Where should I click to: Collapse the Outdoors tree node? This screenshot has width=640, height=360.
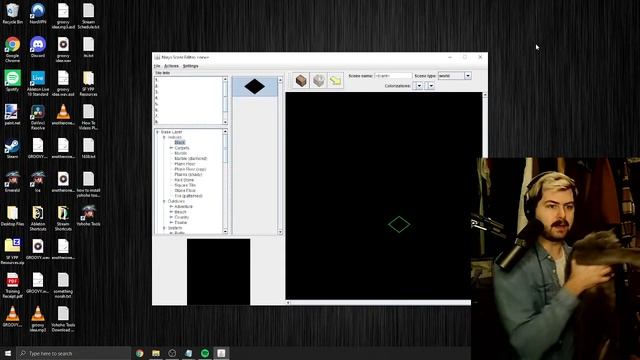[164, 201]
